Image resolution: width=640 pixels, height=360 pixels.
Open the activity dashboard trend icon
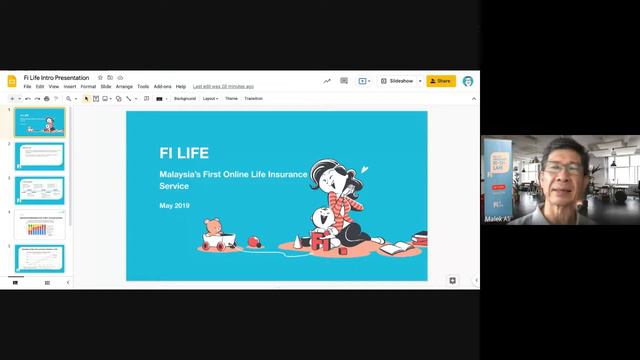tap(327, 81)
